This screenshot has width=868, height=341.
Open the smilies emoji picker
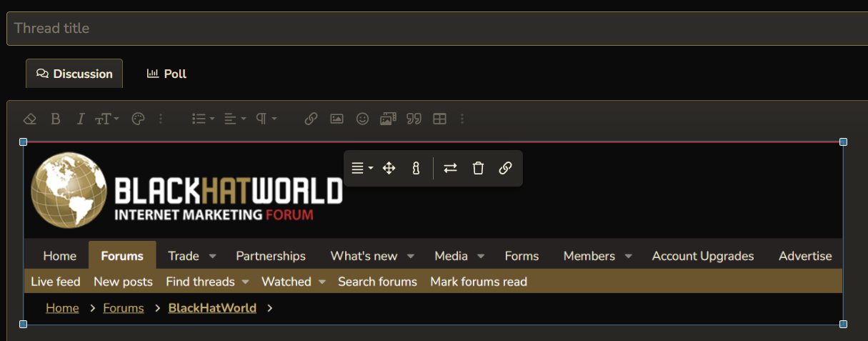tap(362, 119)
